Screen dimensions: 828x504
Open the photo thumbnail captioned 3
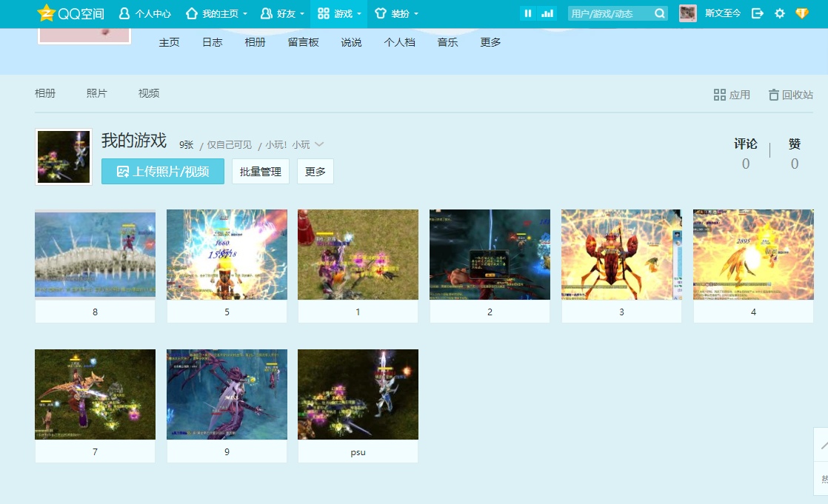point(621,255)
